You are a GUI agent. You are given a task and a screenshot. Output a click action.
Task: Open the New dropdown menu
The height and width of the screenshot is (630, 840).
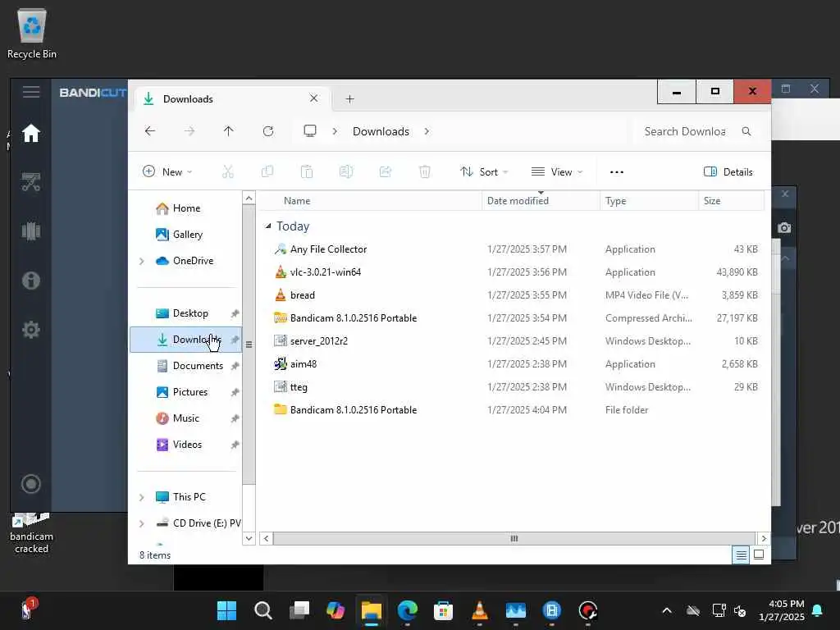(x=167, y=171)
